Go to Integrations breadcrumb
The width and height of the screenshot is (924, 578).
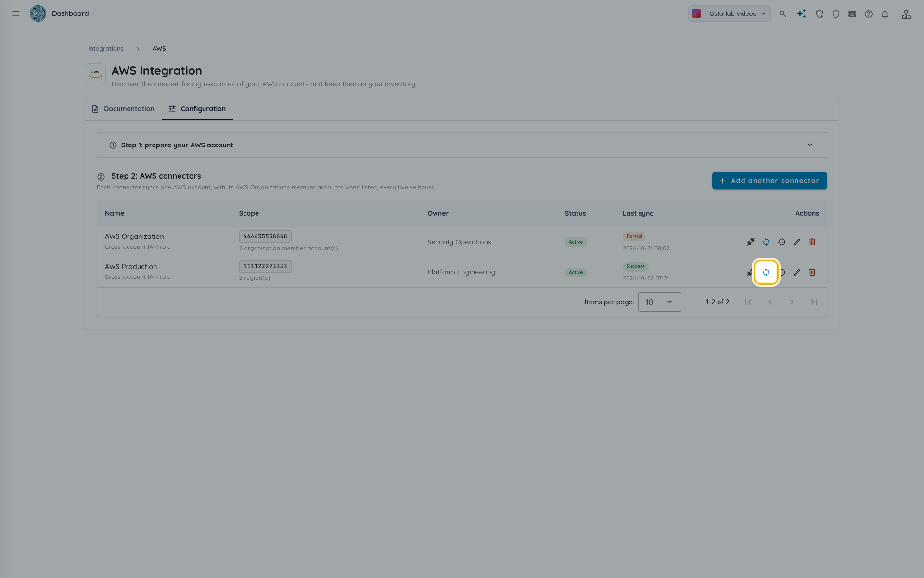pyautogui.click(x=106, y=49)
